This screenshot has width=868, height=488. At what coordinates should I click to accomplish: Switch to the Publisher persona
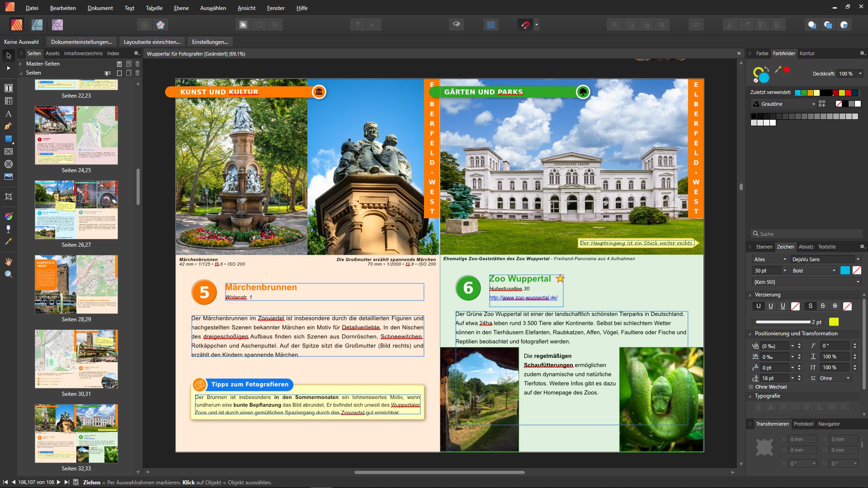17,24
